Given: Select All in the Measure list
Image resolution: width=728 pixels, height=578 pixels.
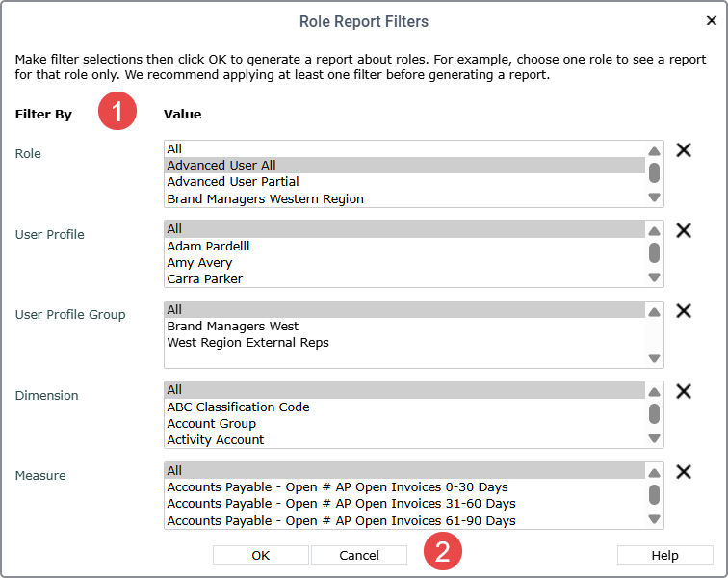Looking at the screenshot, I should point(404,471).
